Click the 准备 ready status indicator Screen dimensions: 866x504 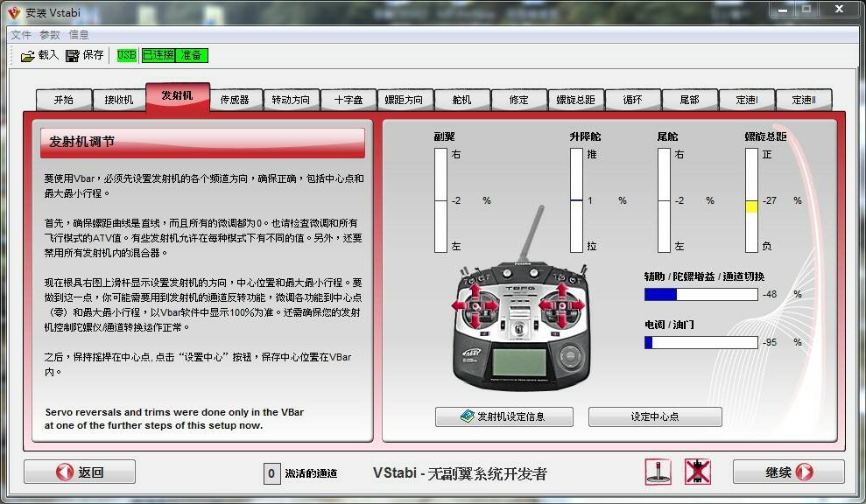coord(192,55)
